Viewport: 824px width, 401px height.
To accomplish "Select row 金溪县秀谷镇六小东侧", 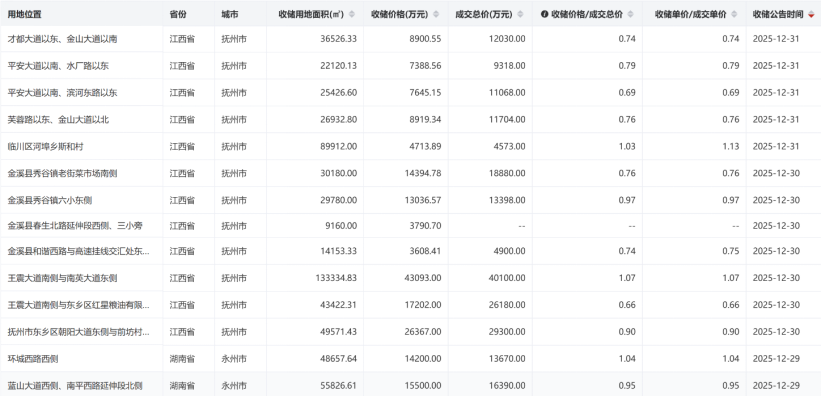I will click(x=412, y=200).
